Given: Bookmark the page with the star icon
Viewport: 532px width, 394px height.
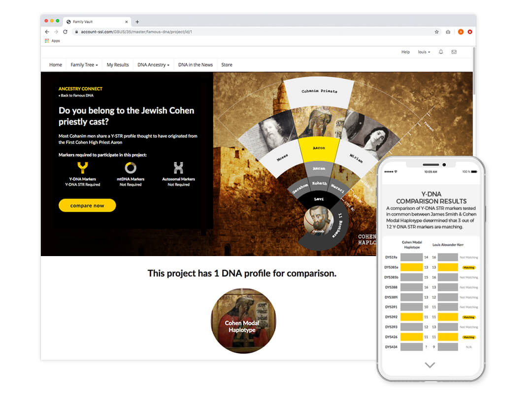Looking at the screenshot, I should [436, 32].
